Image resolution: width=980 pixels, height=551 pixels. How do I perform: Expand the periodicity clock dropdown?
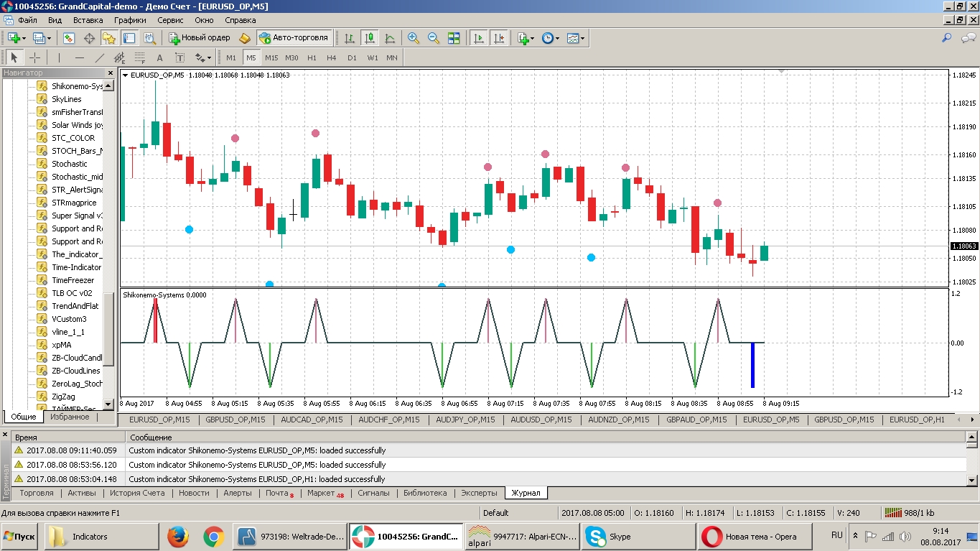click(x=558, y=38)
